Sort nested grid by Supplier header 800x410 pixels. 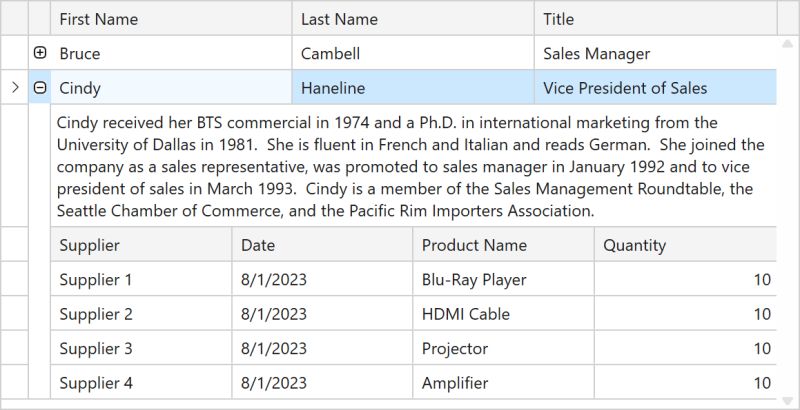pyautogui.click(x=141, y=245)
